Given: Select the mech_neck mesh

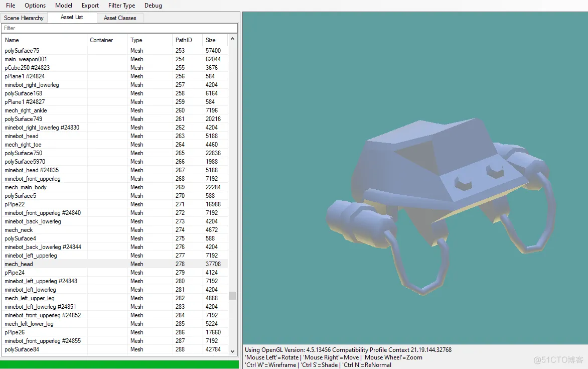Looking at the screenshot, I should point(115,230).
